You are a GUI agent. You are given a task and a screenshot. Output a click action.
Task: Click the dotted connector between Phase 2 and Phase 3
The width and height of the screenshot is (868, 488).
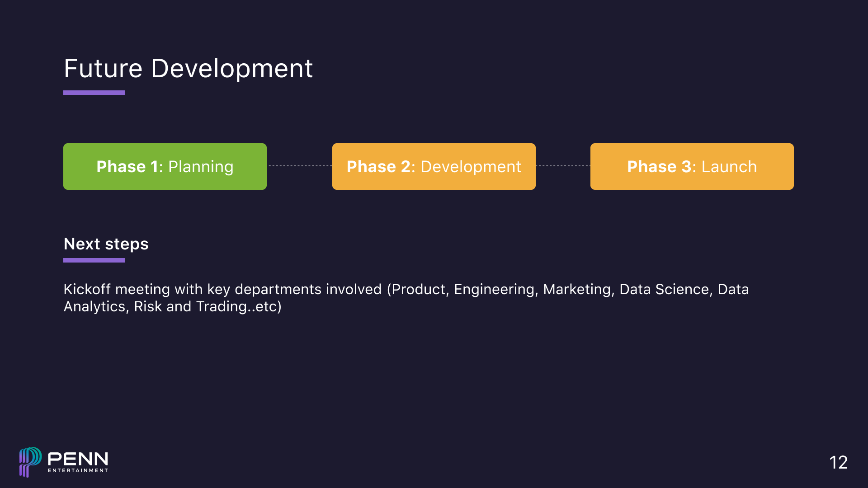click(x=563, y=165)
